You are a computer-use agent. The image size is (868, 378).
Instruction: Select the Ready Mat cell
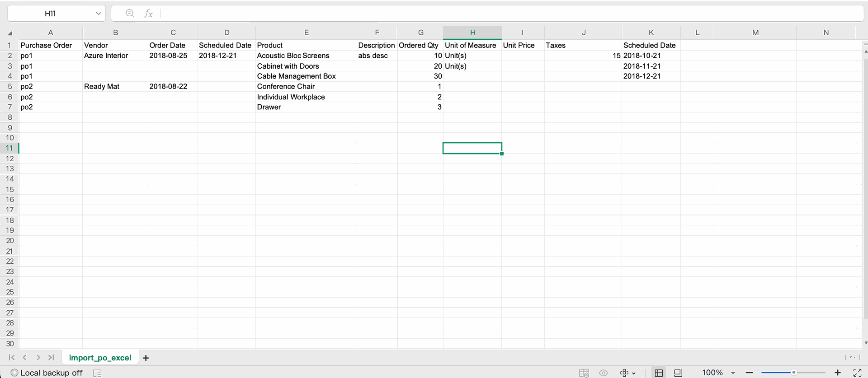point(115,86)
